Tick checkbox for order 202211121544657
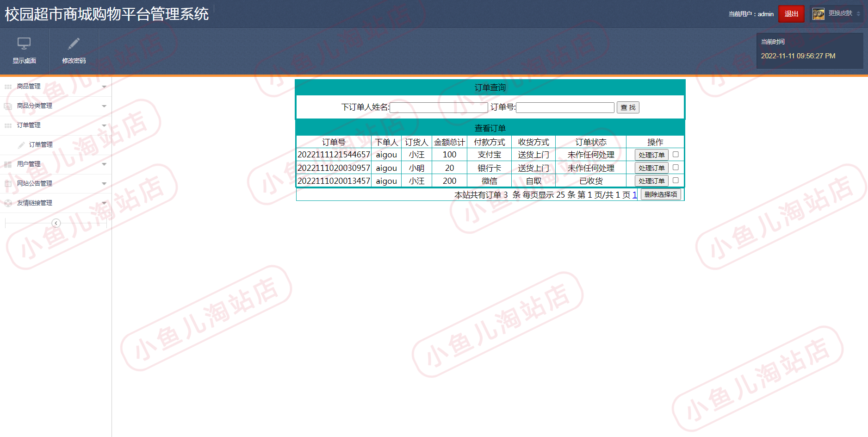This screenshot has height=437, width=868. [x=676, y=154]
